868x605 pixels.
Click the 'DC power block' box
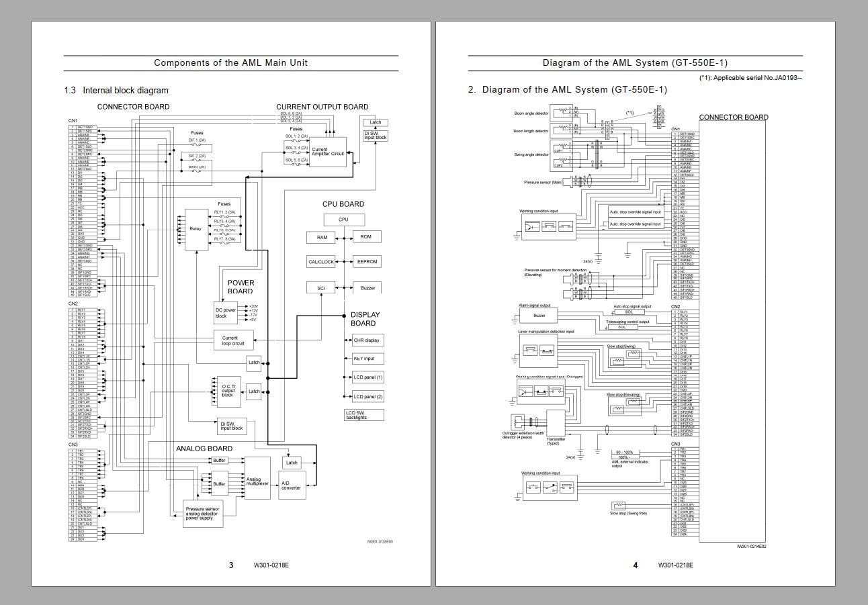click(x=225, y=313)
